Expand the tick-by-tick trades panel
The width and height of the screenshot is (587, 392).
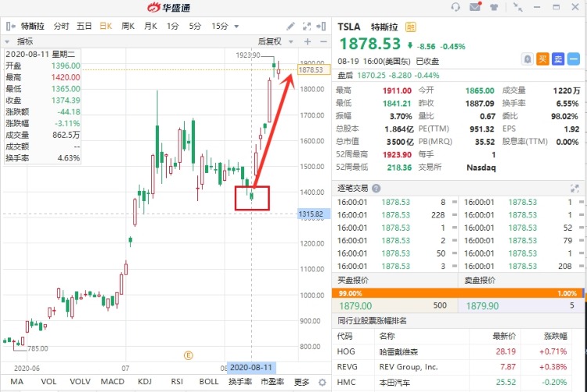pyautogui.click(x=574, y=189)
